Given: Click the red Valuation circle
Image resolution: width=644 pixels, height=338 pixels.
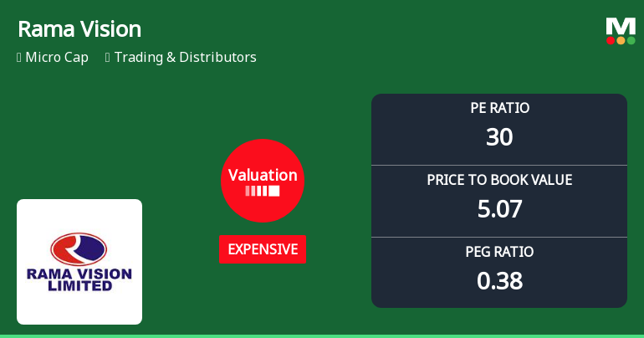Looking at the screenshot, I should pos(263,180).
